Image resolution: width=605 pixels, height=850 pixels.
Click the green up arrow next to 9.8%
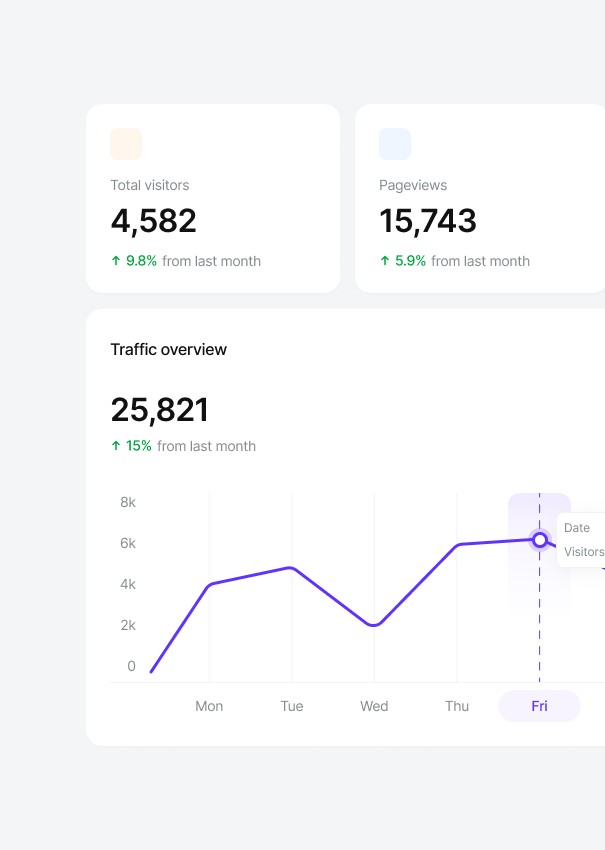[115, 261]
